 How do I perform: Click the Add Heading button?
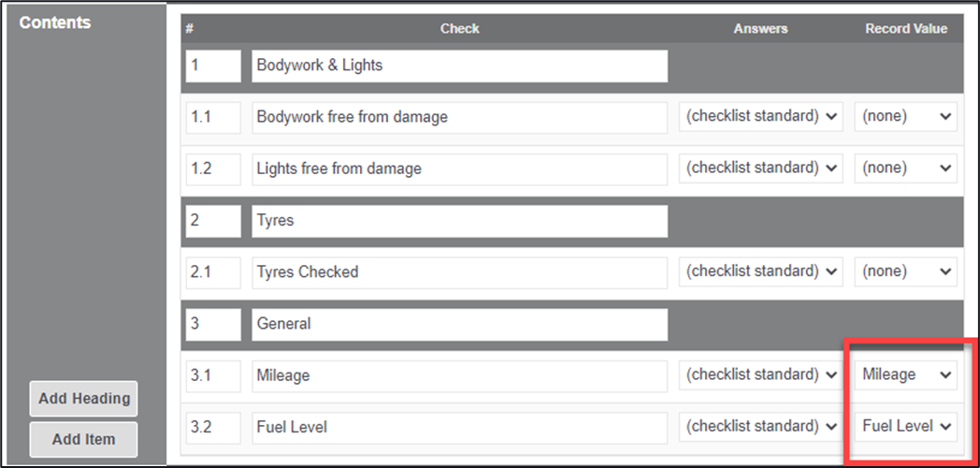84,399
